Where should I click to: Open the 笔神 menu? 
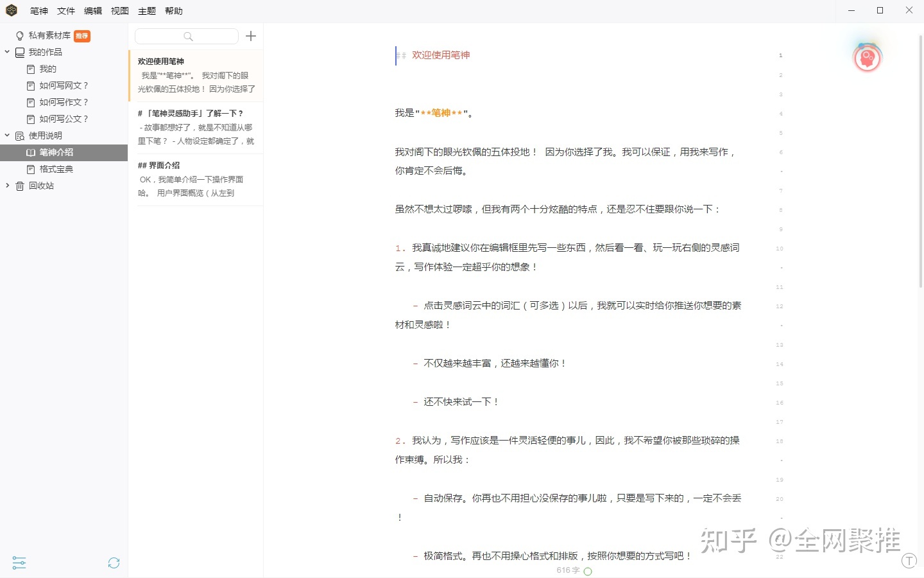point(39,11)
